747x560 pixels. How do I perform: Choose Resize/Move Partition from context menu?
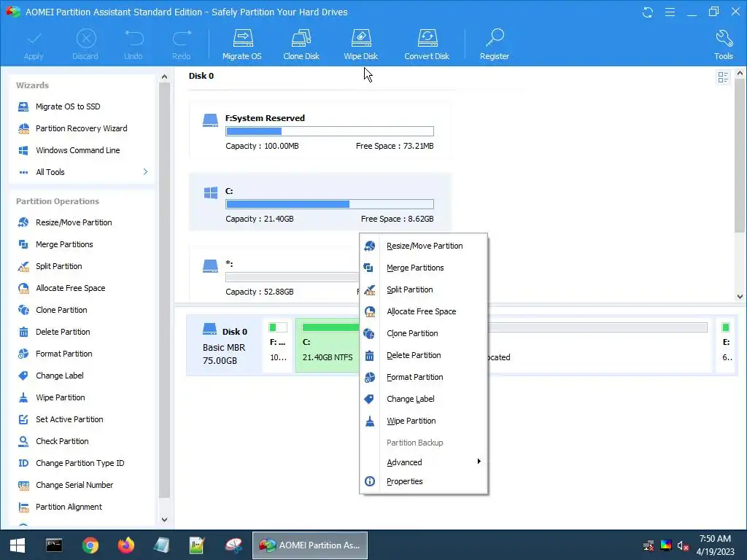[x=423, y=246]
